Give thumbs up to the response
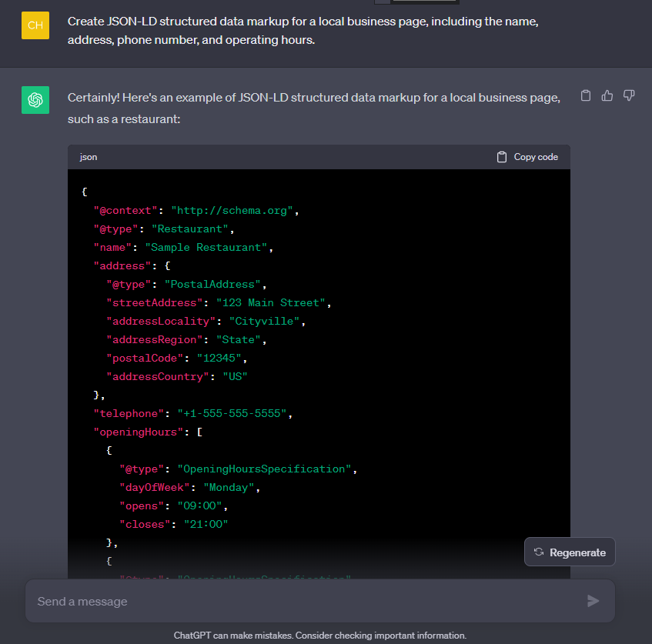652x644 pixels. coord(607,95)
